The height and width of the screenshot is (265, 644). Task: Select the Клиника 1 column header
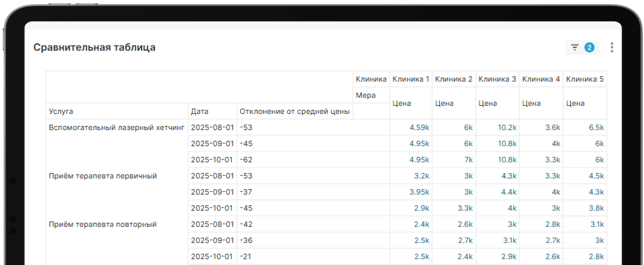pyautogui.click(x=410, y=79)
